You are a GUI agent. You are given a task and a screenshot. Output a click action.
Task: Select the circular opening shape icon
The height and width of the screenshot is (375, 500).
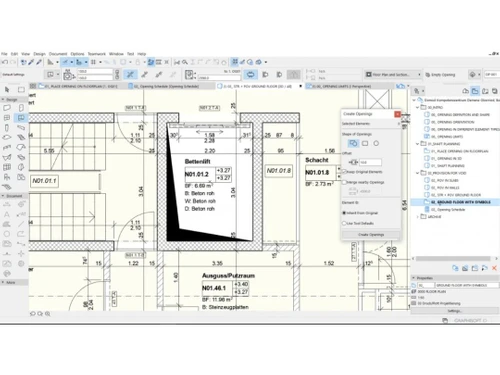tap(376, 143)
